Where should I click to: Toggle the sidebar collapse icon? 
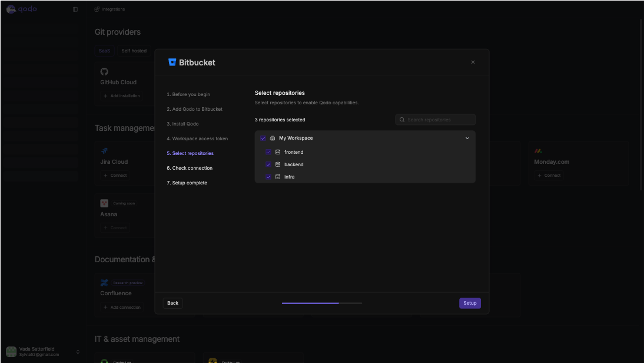75,9
